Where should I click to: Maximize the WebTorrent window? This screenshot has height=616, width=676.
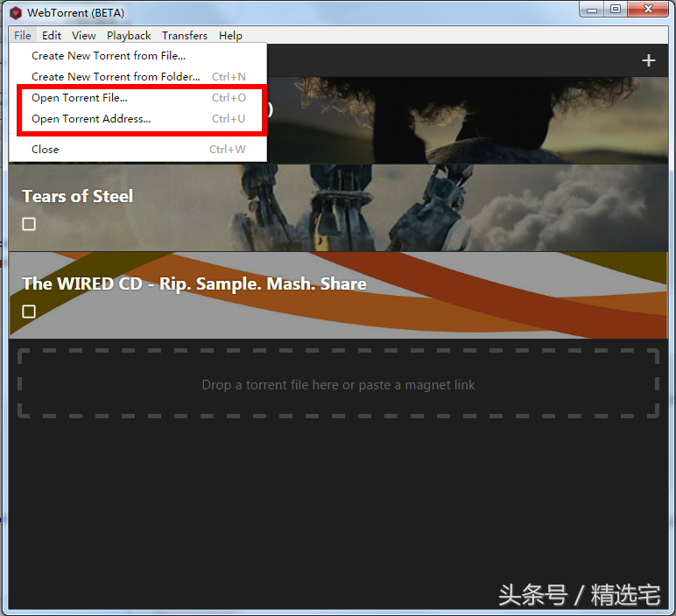pos(616,10)
